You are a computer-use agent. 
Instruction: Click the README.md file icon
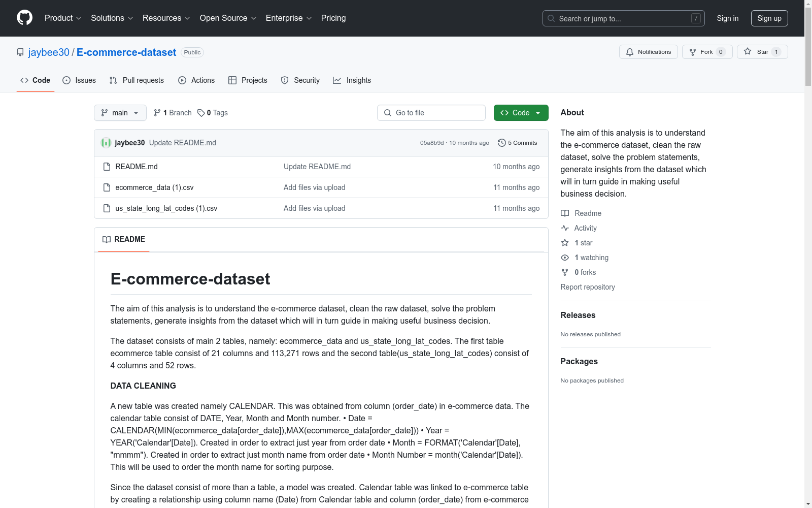point(107,167)
